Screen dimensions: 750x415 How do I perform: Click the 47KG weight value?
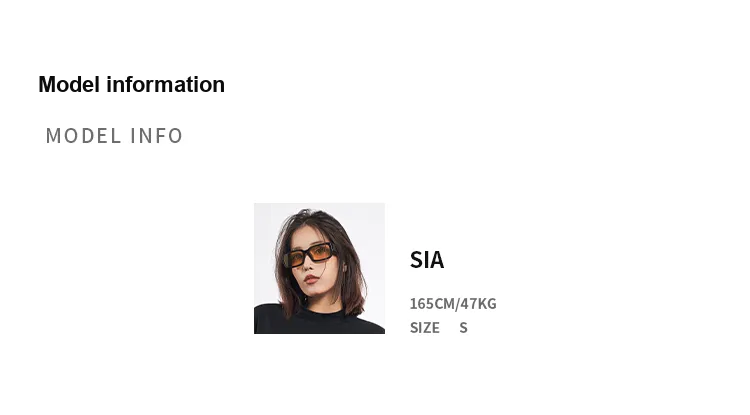[x=478, y=303]
